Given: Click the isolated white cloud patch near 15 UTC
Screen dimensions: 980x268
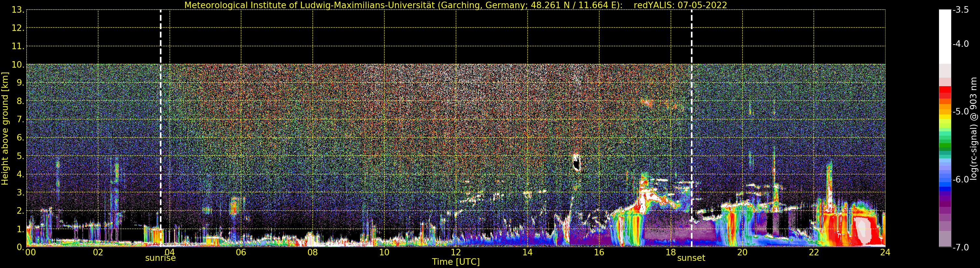Looking at the screenshot, I should (576, 162).
